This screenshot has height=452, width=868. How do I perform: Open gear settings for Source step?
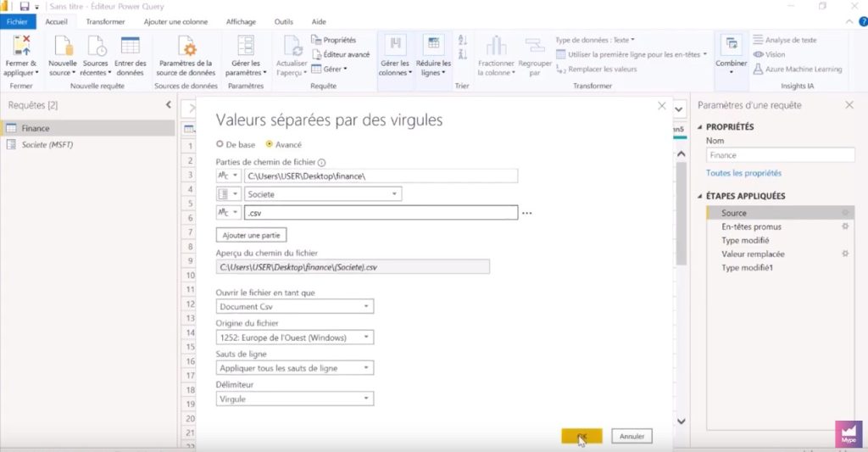845,213
